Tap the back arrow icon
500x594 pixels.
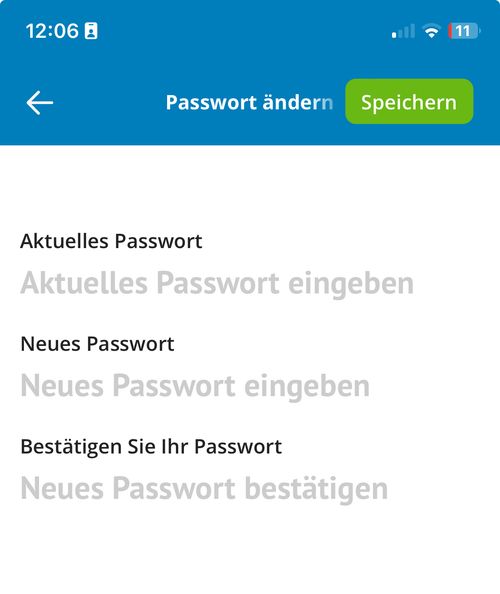point(40,103)
